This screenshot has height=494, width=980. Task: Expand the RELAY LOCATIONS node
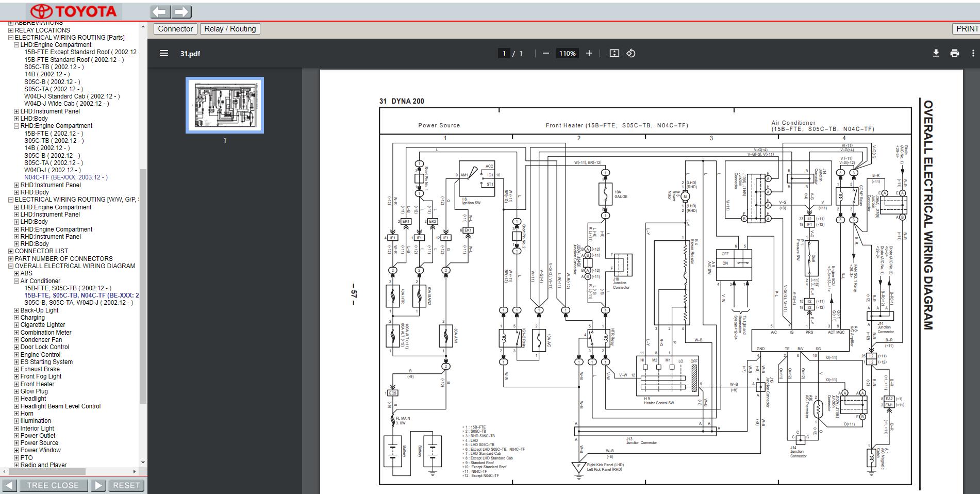pyautogui.click(x=11, y=30)
